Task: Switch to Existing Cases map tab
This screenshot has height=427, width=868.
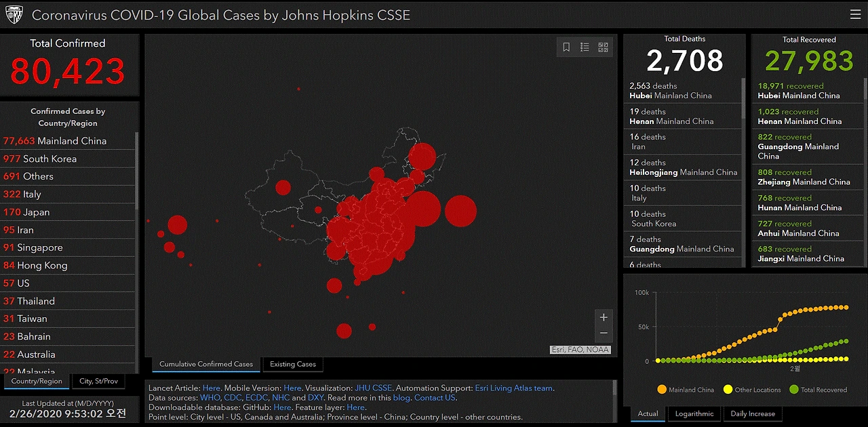Action: (293, 364)
